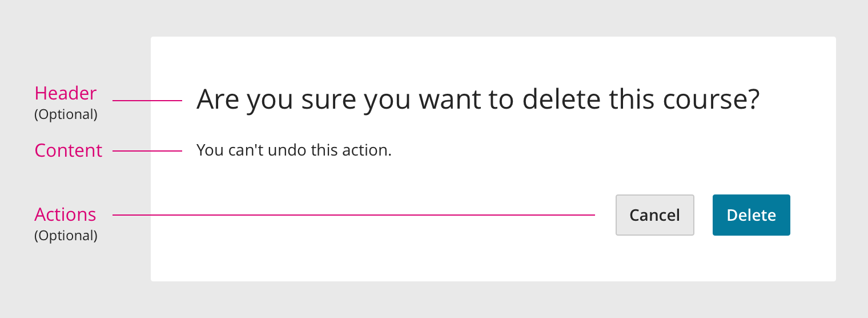Screen dimensions: 868x318
Task: Select the pink "Actions" annotation label
Action: (65, 214)
